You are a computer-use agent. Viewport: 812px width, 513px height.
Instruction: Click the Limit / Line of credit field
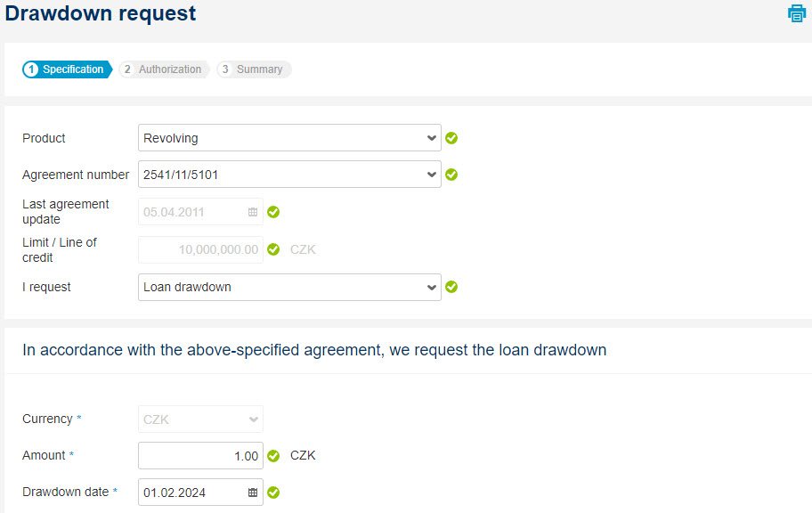pyautogui.click(x=200, y=249)
